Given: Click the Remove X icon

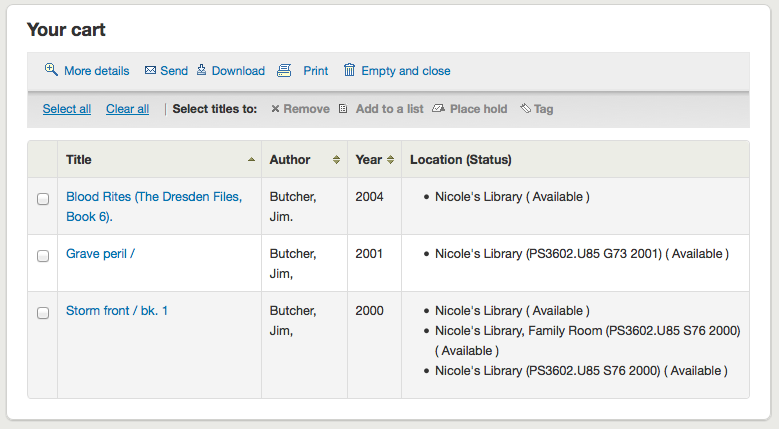Looking at the screenshot, I should click(275, 109).
